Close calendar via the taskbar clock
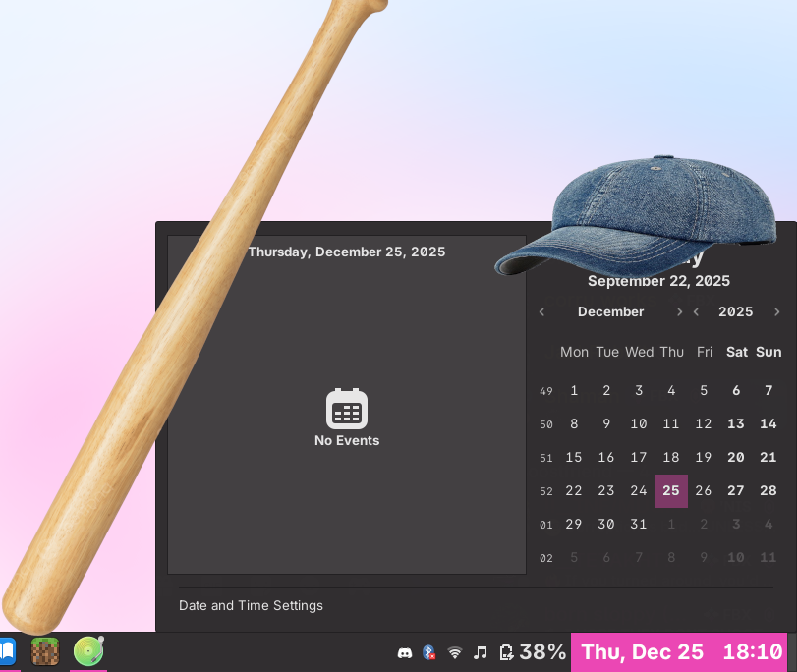Screen dimensions: 797x672 point(681,652)
